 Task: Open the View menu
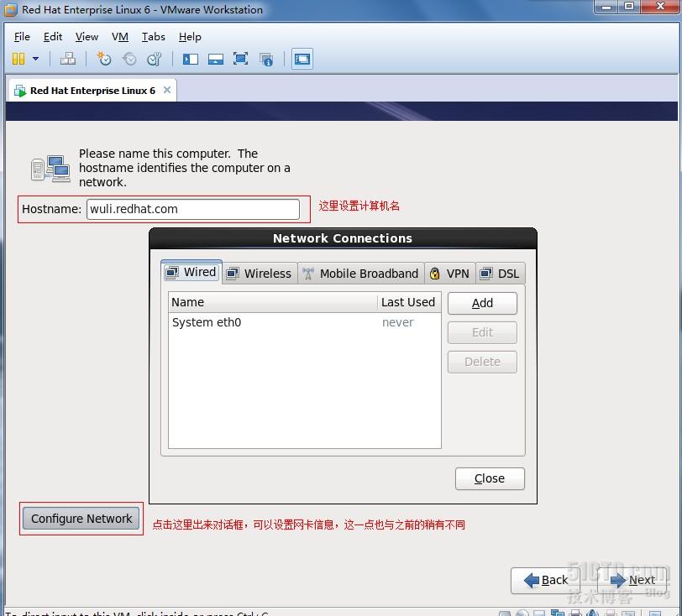click(87, 37)
